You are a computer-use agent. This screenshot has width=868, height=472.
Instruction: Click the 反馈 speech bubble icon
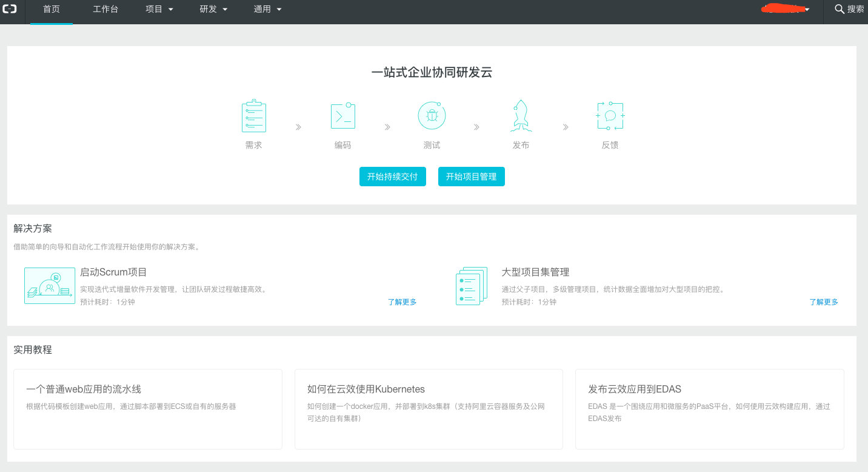[x=610, y=115]
